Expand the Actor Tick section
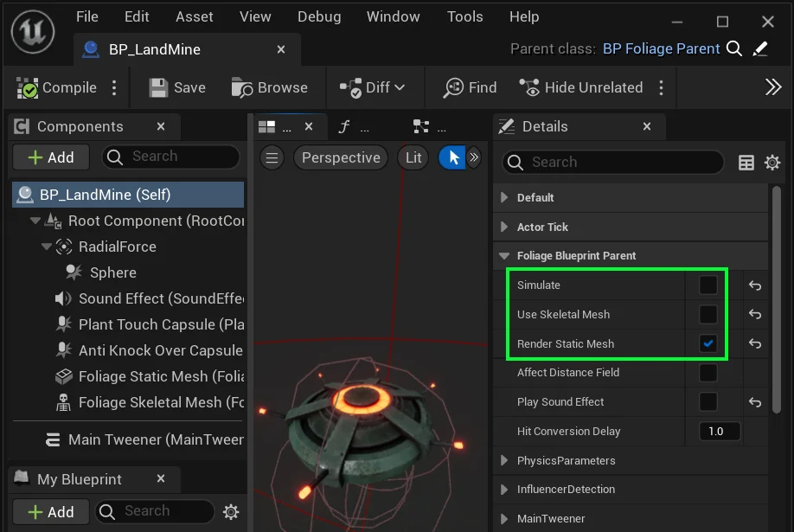Screen dimensions: 794x532 click(x=504, y=227)
